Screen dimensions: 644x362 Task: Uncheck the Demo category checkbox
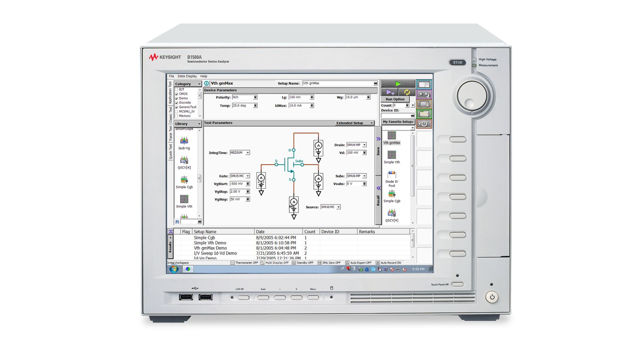pos(176,98)
